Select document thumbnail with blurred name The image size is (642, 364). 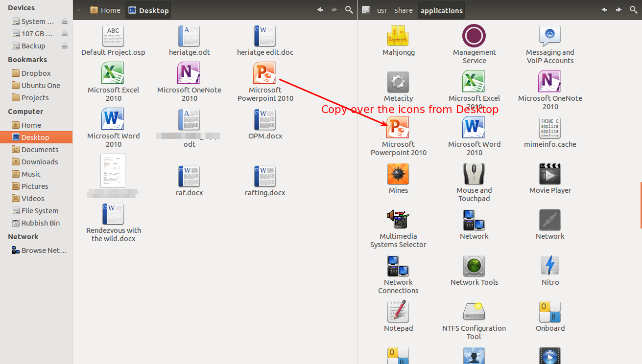[113, 171]
